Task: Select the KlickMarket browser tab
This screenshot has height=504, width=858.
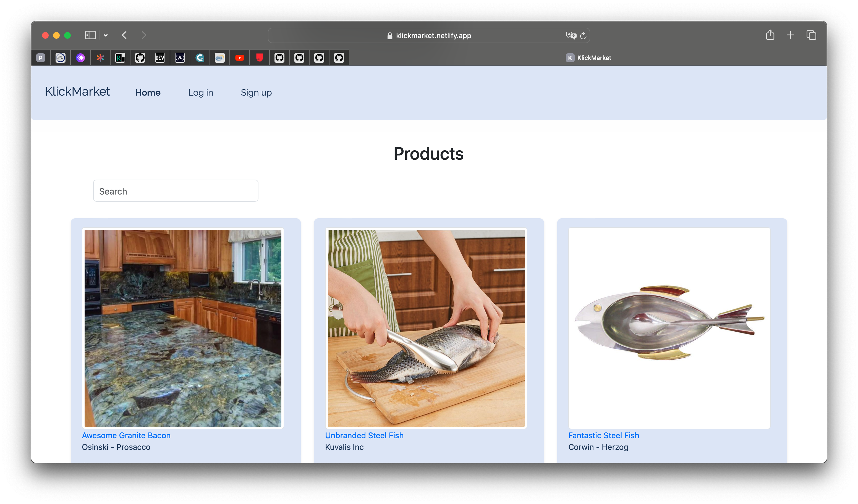Action: tap(588, 58)
